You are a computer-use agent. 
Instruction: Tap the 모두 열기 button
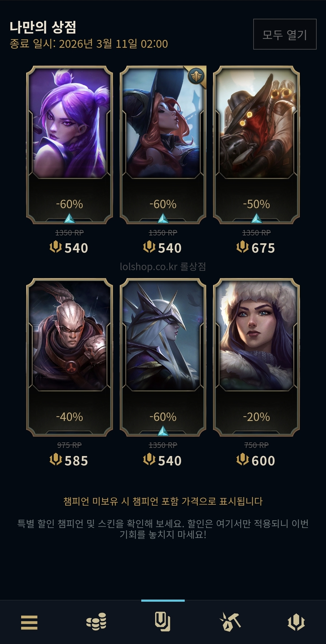pos(285,34)
